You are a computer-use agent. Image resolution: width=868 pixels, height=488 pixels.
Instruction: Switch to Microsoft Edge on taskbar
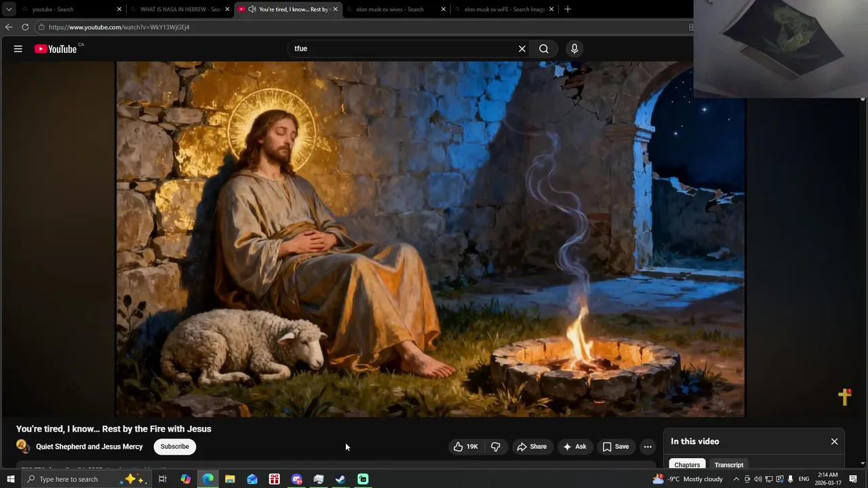[x=208, y=479]
